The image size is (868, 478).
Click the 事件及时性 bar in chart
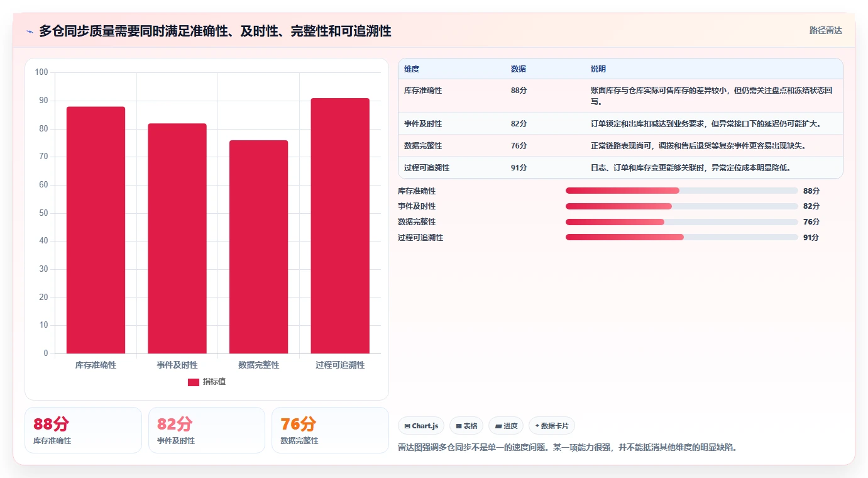177,238
